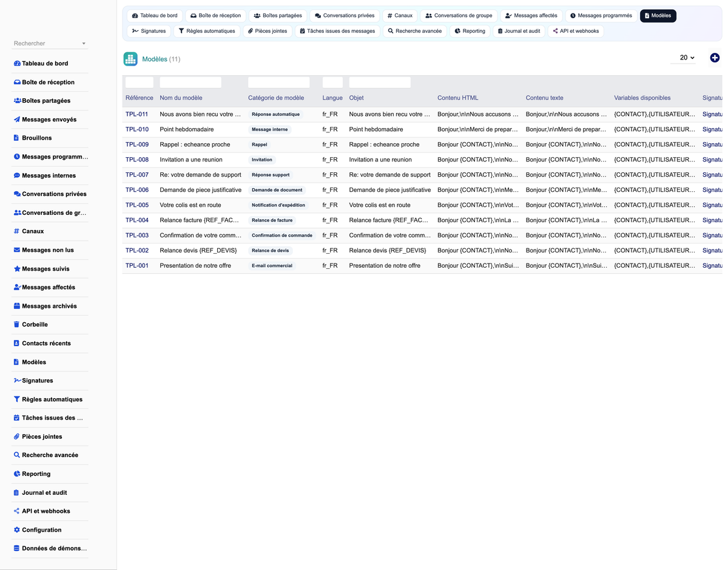Viewport: 728px width, 570px height.
Task: Click the E-mail commercial category badge
Action: click(x=272, y=266)
